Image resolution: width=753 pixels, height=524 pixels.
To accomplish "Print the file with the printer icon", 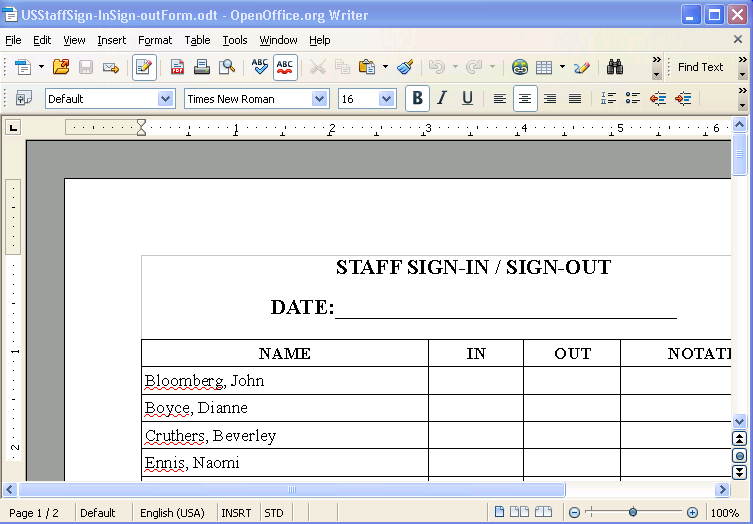I will point(201,67).
